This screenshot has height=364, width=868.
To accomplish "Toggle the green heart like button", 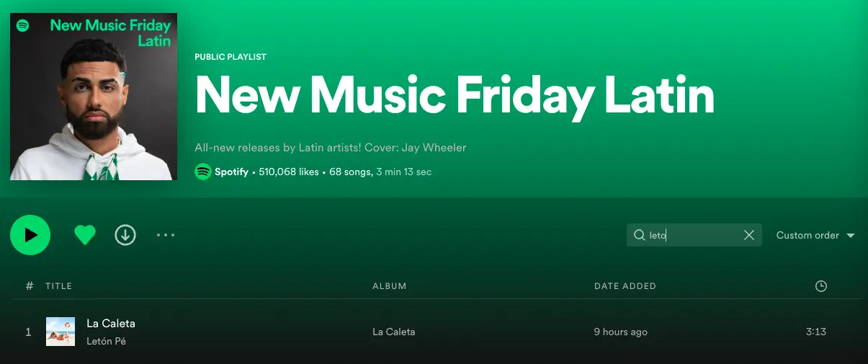I will coord(85,235).
